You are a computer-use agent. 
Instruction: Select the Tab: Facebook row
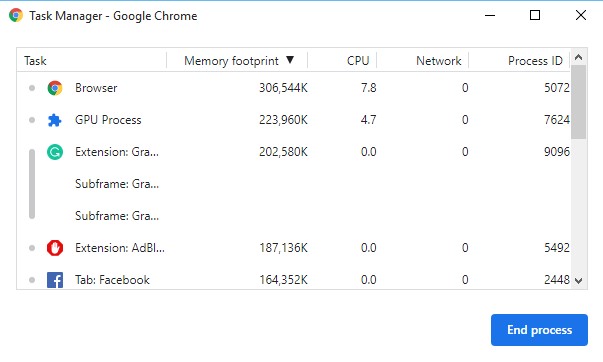click(x=294, y=280)
